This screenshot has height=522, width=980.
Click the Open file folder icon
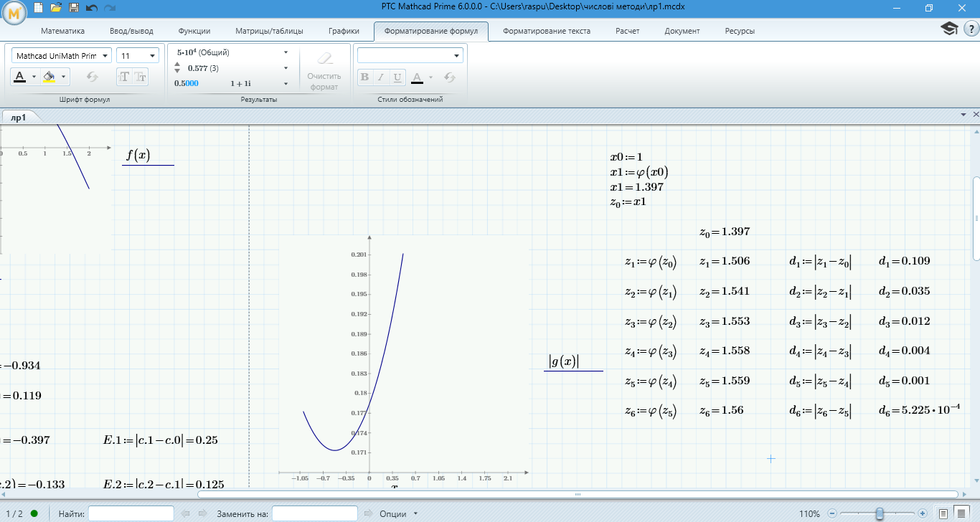coord(56,8)
